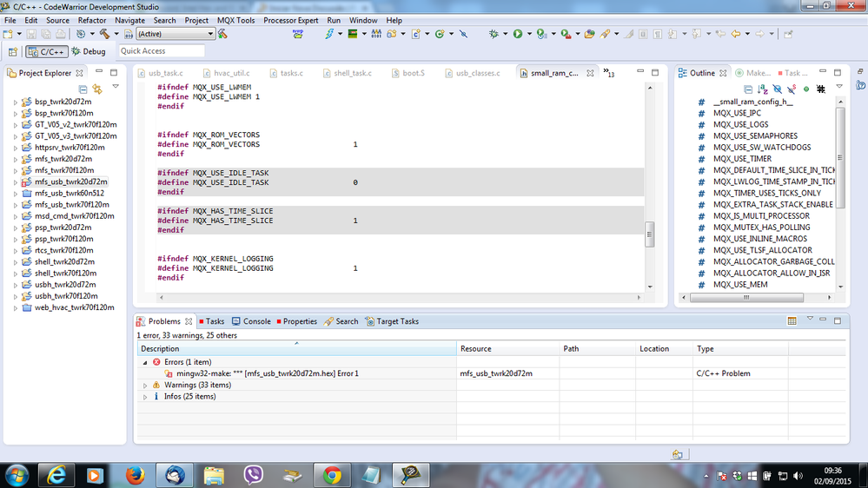Open Google Chrome from the taskbar
868x488 pixels.
[x=332, y=475]
